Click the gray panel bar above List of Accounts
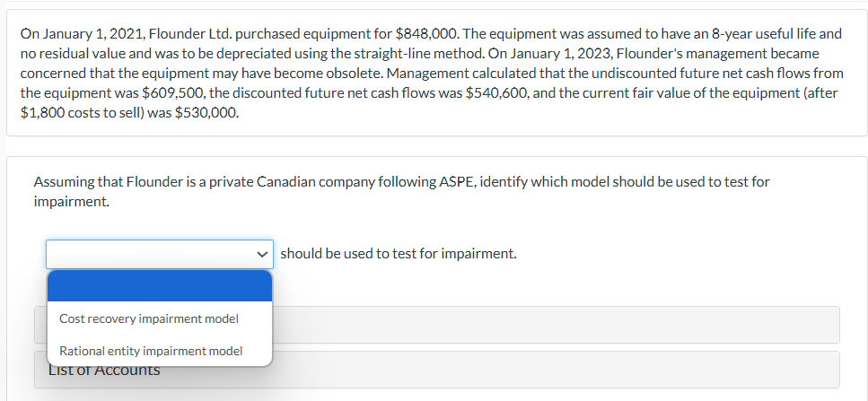This screenshot has height=401, width=868. click(x=557, y=324)
